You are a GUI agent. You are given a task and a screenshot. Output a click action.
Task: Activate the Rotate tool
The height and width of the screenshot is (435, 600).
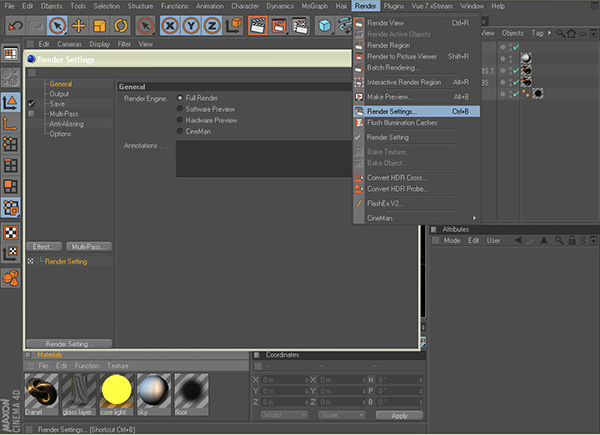(121, 26)
